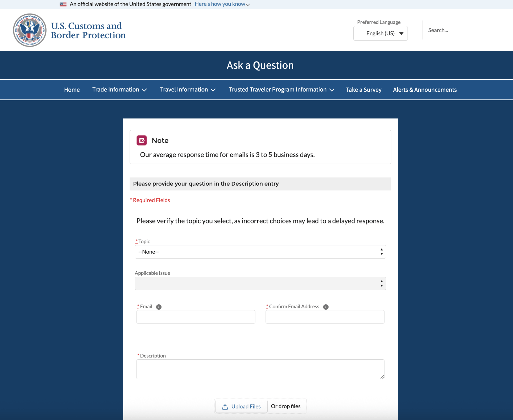Image resolution: width=513 pixels, height=420 pixels.
Task: Click the red Note icon
Action: tap(141, 140)
